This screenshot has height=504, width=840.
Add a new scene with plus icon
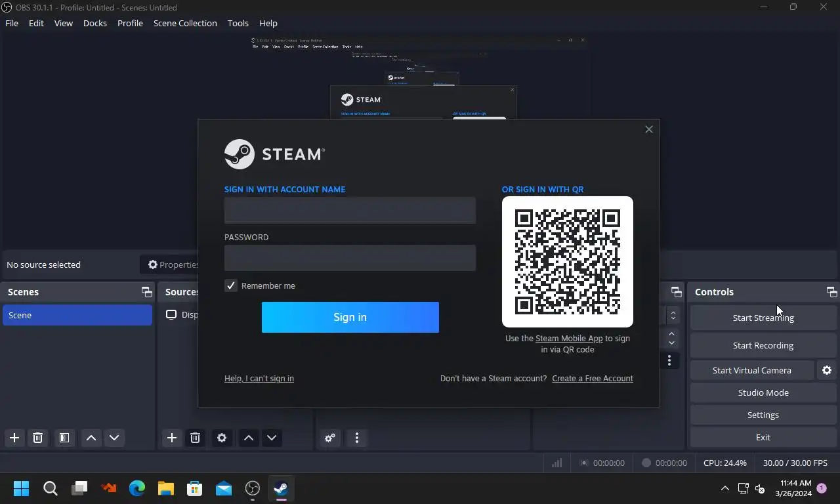coord(14,438)
